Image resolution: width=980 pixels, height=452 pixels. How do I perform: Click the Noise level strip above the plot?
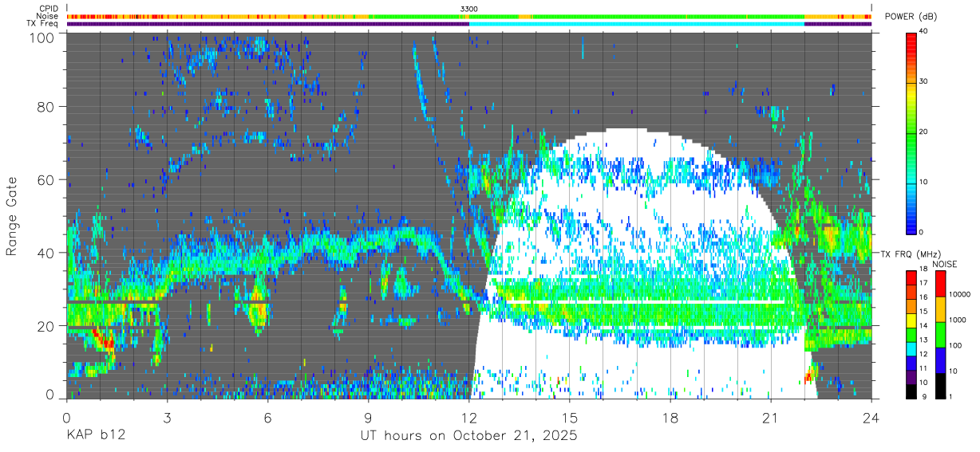(x=469, y=16)
